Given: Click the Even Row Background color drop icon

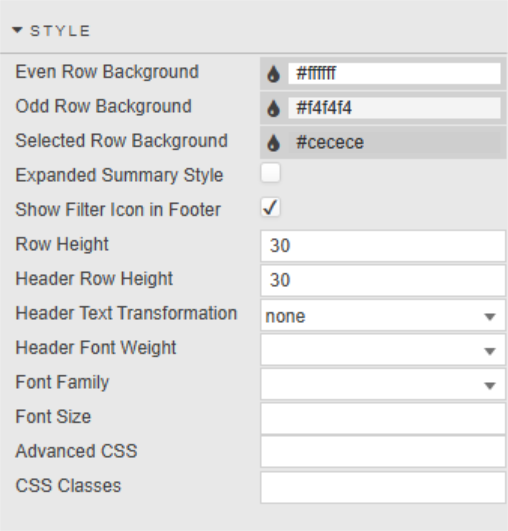Looking at the screenshot, I should pos(274,74).
